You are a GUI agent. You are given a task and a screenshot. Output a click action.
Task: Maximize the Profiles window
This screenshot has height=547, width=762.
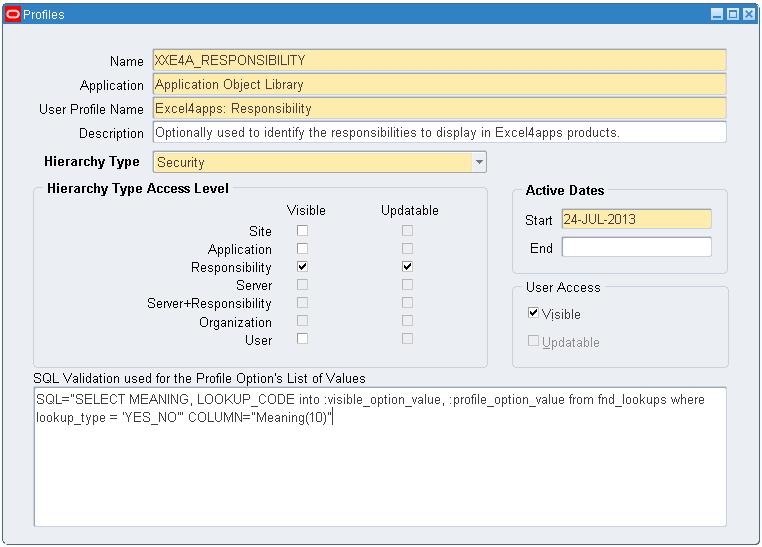point(733,15)
